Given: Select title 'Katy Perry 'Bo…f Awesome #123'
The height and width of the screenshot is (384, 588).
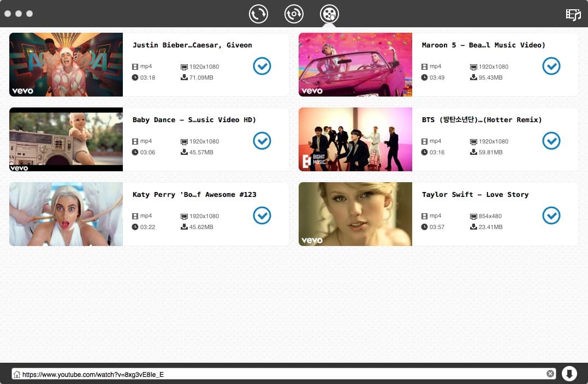Looking at the screenshot, I should coord(194,194).
